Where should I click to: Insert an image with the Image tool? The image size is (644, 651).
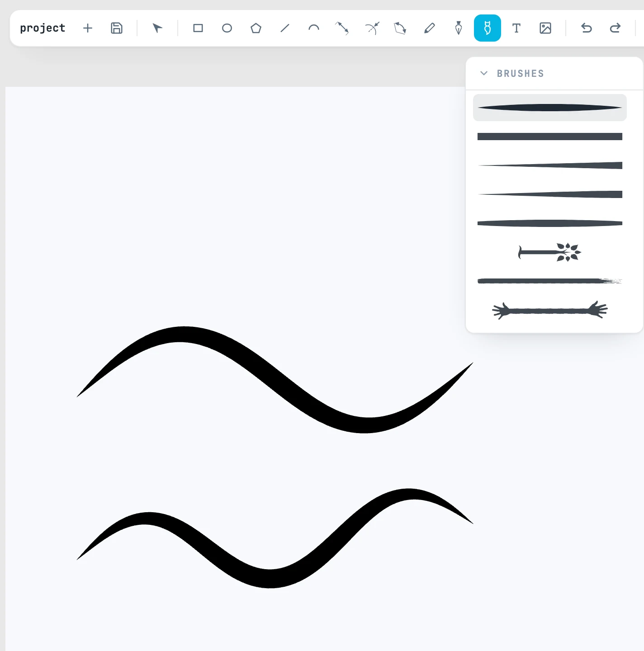[545, 28]
